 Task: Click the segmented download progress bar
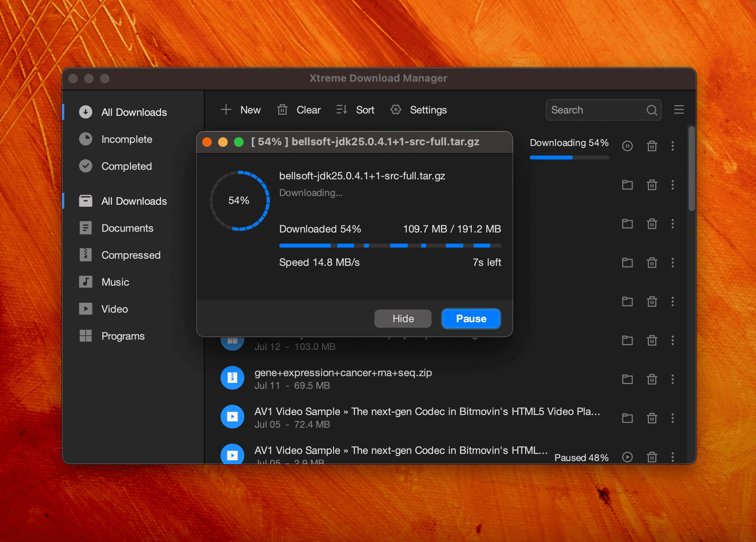390,246
